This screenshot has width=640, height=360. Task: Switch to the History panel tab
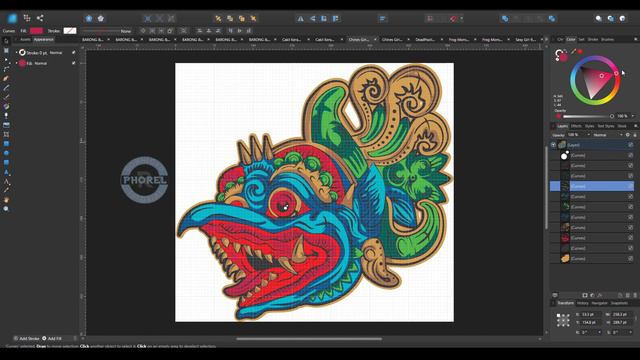(582, 303)
